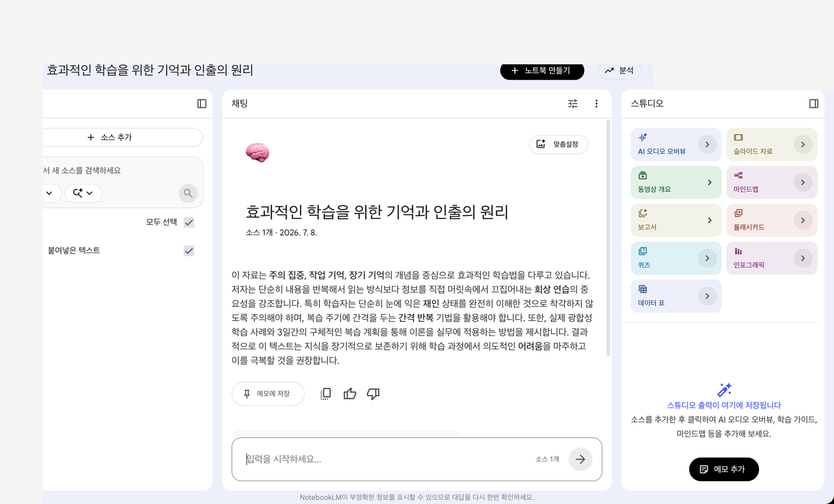Open 마인드맵 card
Image resolution: width=834 pixels, height=504 pixels.
pos(772,182)
